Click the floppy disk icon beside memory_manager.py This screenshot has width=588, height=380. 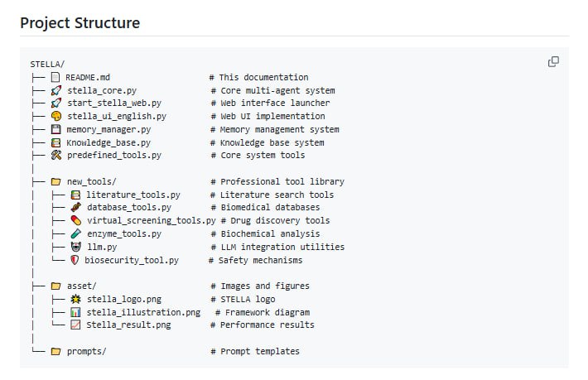(56, 129)
